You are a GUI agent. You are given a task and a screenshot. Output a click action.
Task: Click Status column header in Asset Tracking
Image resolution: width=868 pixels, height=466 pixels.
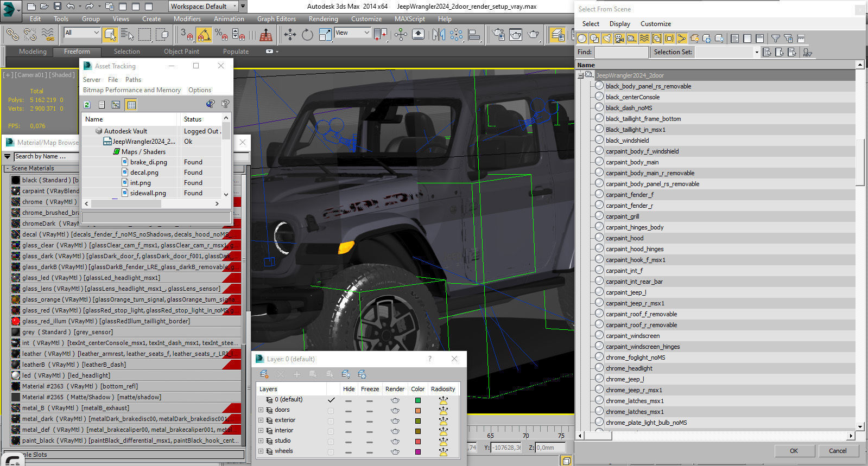click(200, 119)
